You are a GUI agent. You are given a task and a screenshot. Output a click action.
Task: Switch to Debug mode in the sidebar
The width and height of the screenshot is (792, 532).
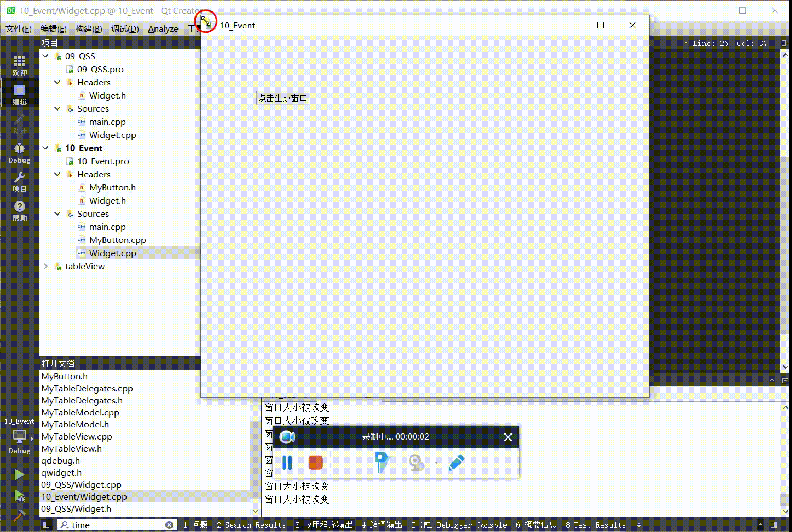click(x=19, y=153)
